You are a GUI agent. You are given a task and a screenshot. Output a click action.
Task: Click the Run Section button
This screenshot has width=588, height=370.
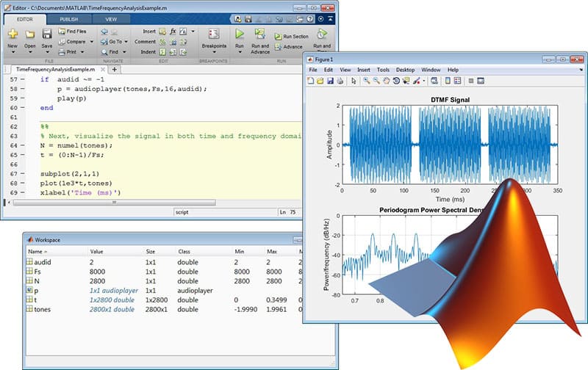[x=291, y=36]
